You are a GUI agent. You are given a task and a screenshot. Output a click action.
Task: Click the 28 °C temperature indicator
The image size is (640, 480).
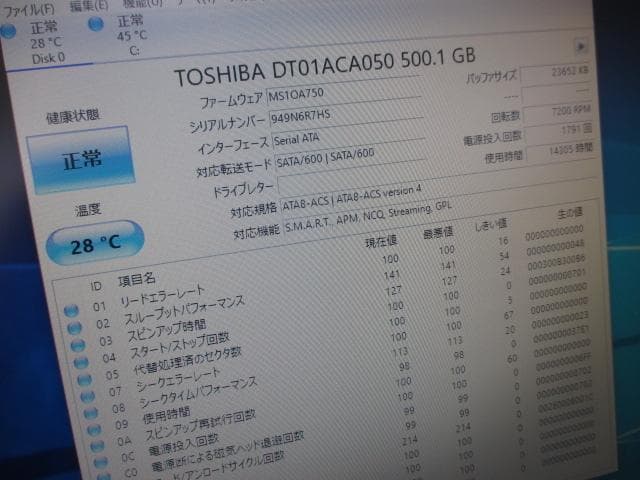[x=94, y=244]
